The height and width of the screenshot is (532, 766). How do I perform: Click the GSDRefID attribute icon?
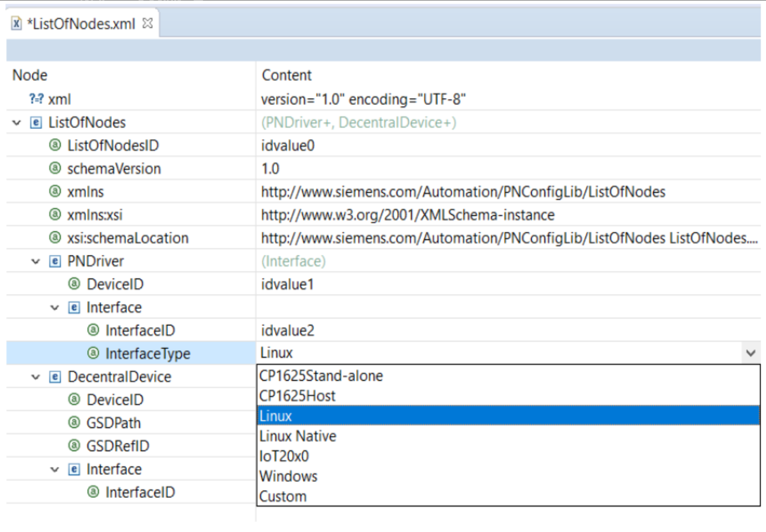[74, 446]
